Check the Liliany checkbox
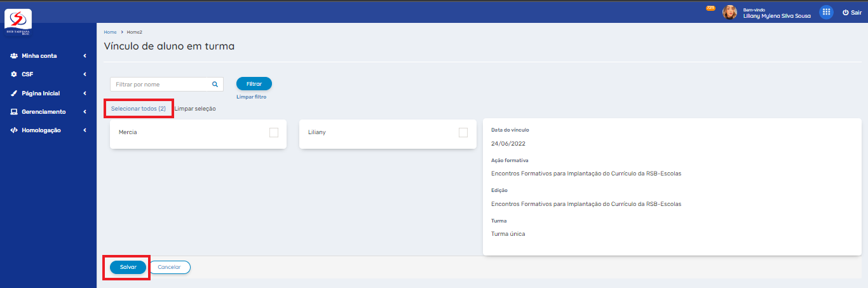Image resolution: width=868 pixels, height=288 pixels. (463, 132)
